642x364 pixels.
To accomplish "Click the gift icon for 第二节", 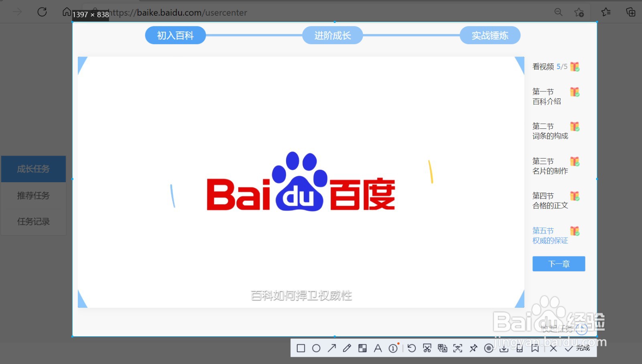I will 575,126.
